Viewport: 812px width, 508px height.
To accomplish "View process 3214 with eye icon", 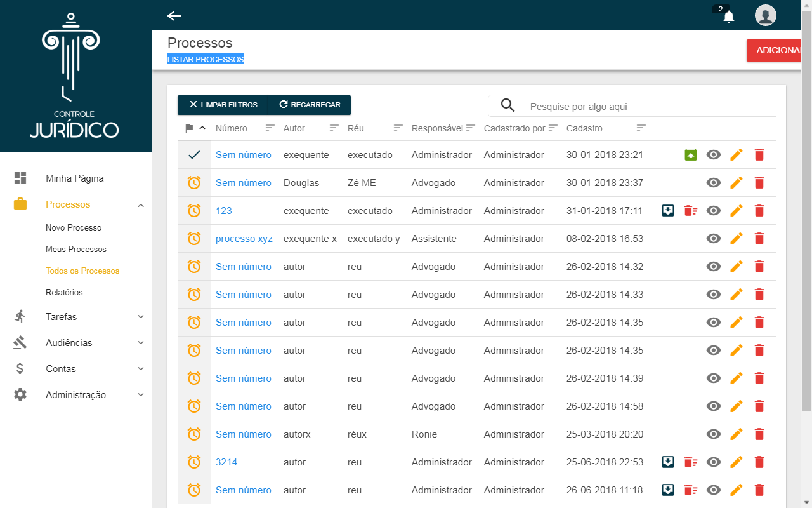I will point(714,462).
